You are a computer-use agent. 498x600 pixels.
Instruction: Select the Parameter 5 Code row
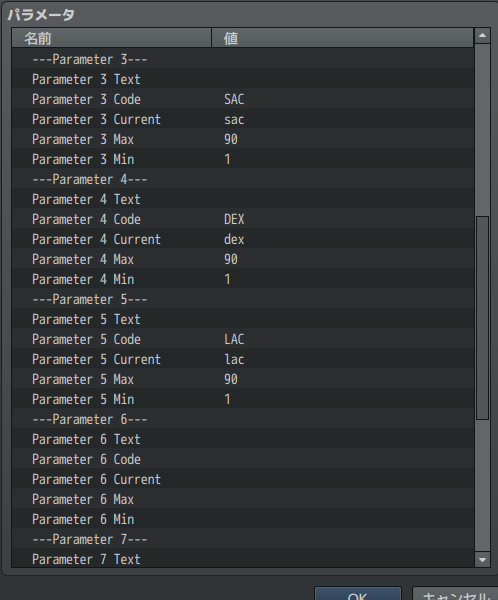tap(243, 339)
